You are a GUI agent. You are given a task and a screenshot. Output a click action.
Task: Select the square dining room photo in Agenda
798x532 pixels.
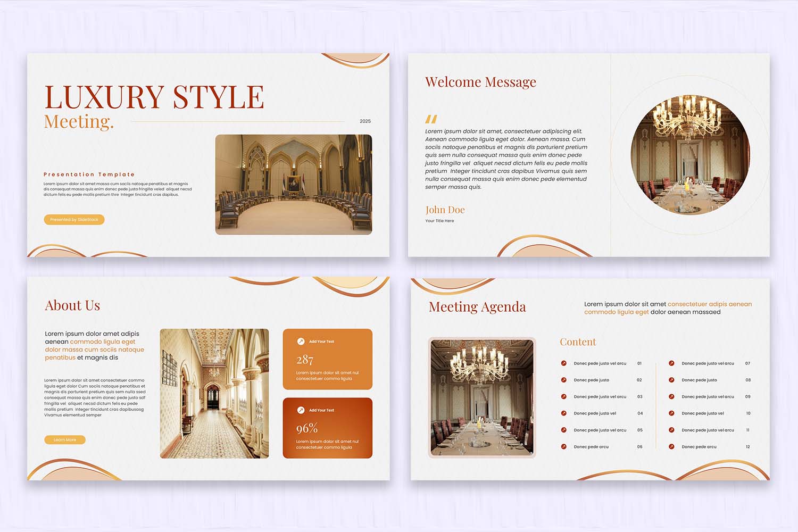(x=481, y=397)
